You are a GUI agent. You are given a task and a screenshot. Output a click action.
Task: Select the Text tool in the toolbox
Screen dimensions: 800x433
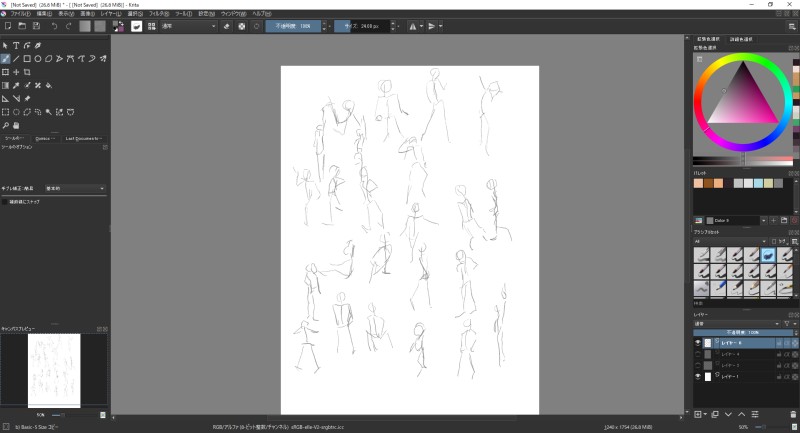point(16,45)
